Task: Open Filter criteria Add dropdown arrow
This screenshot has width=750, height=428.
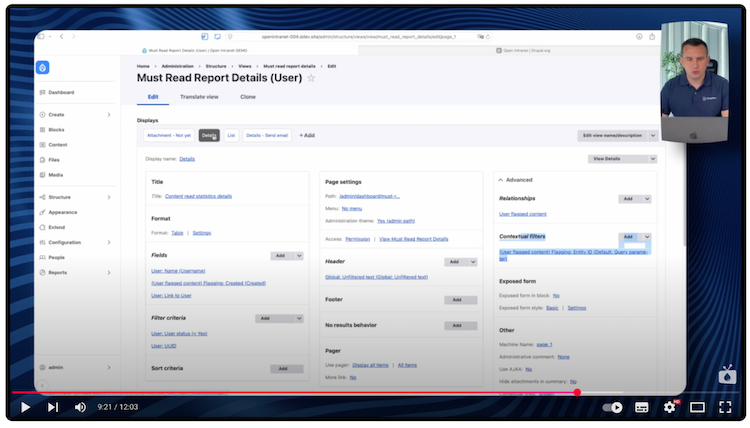Action: coord(299,318)
